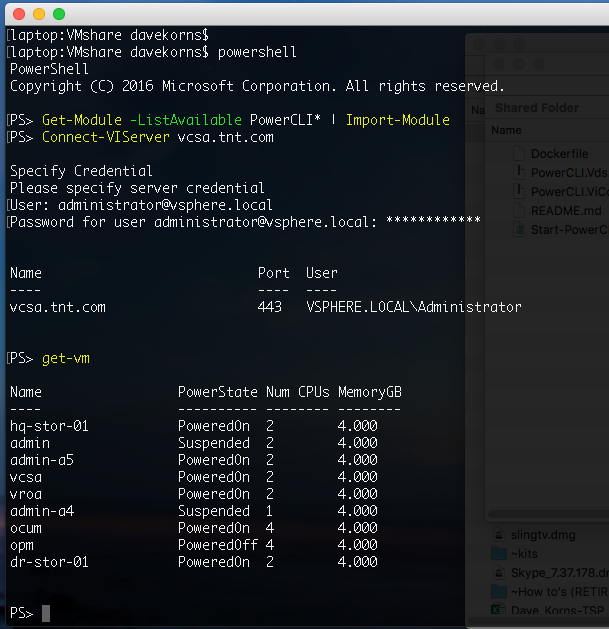Click the opm PoweredOff state text
The image size is (609, 629).
click(217, 545)
